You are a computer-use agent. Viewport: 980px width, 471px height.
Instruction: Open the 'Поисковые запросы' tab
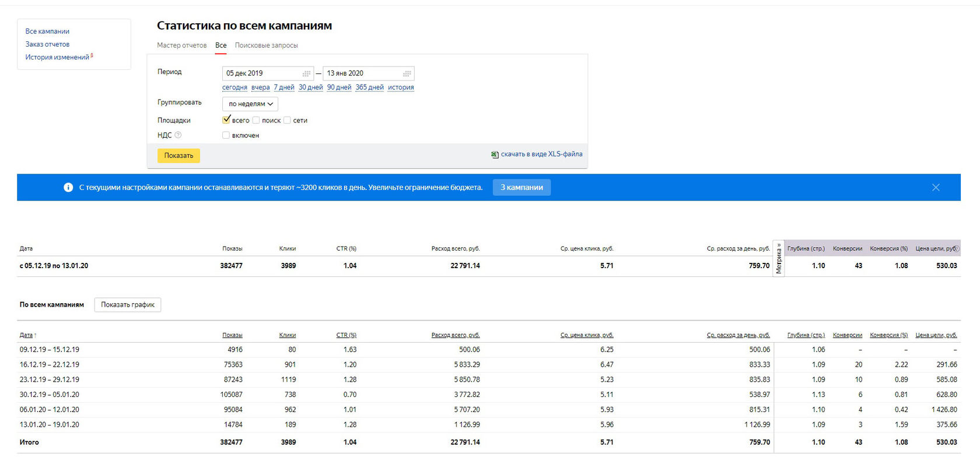pos(266,45)
